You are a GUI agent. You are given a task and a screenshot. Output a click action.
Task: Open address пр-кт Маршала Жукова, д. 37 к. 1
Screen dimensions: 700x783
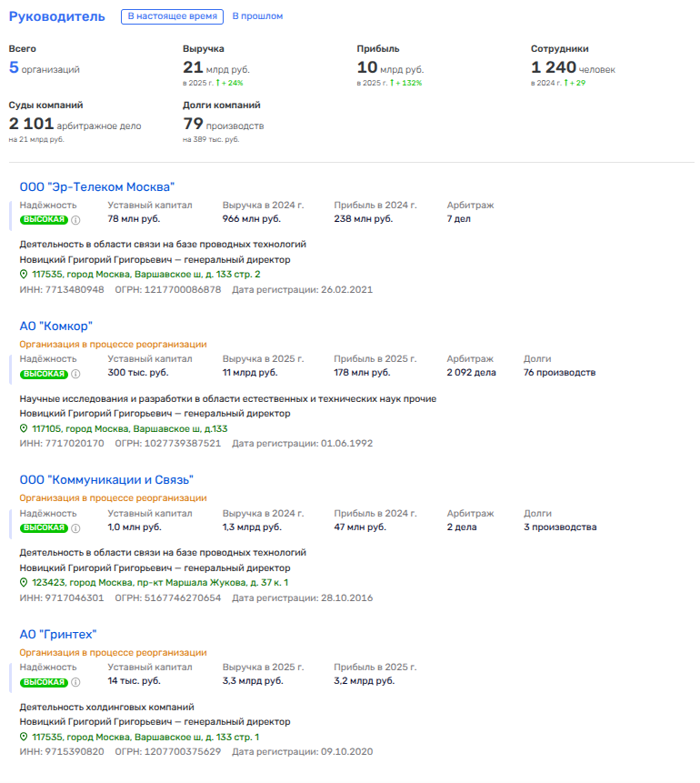160,583
